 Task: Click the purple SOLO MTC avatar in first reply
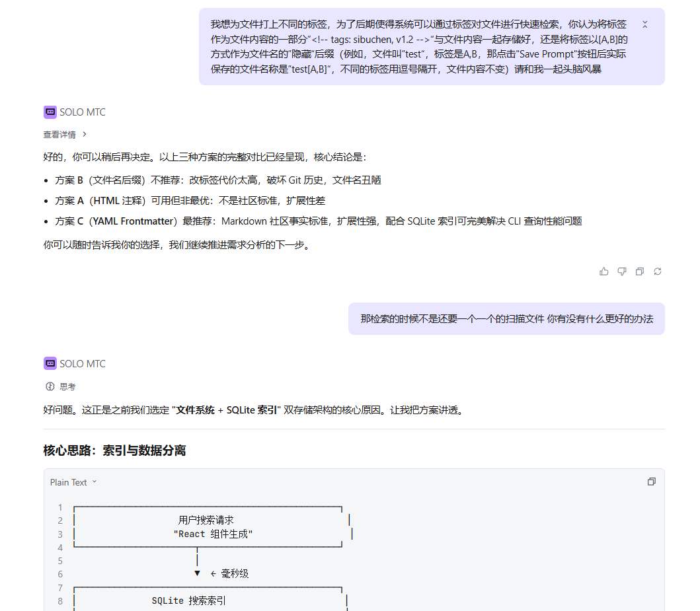(50, 112)
